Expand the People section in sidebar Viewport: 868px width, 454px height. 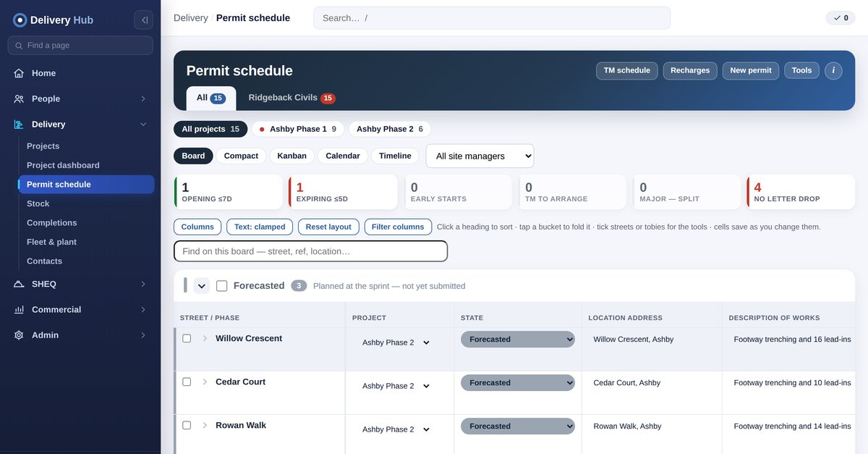point(143,98)
